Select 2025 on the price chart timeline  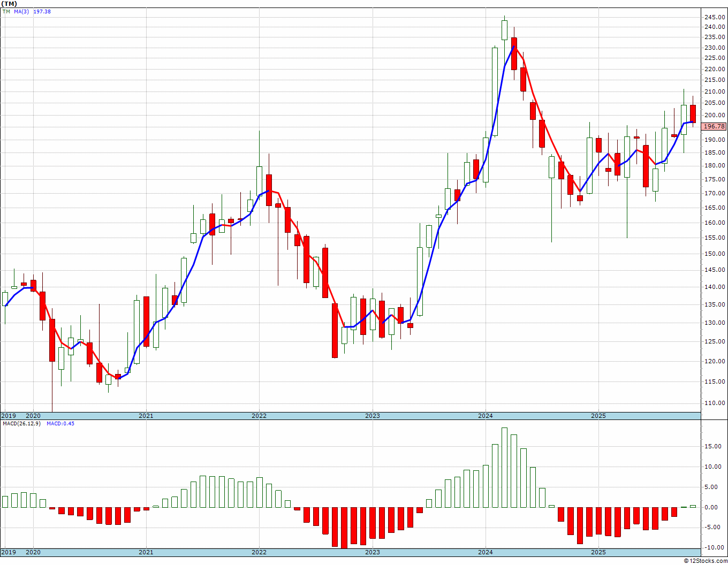click(x=598, y=416)
